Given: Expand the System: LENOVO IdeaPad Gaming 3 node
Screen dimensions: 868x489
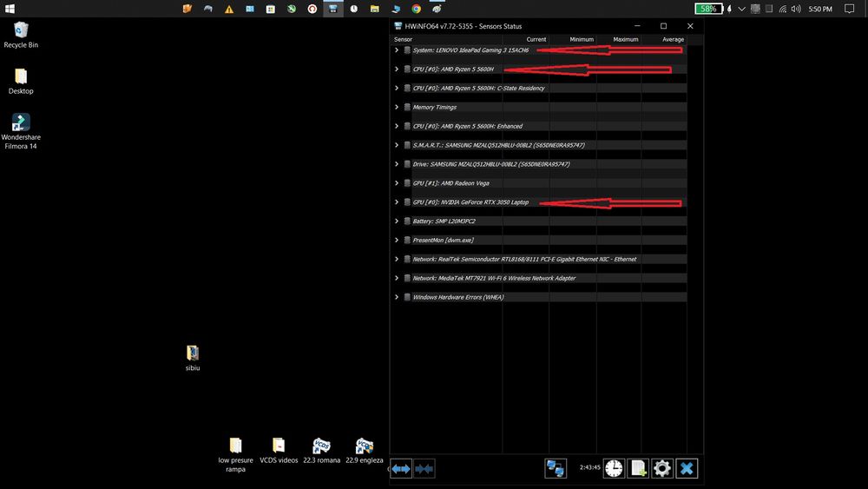Looking at the screenshot, I should click(397, 50).
